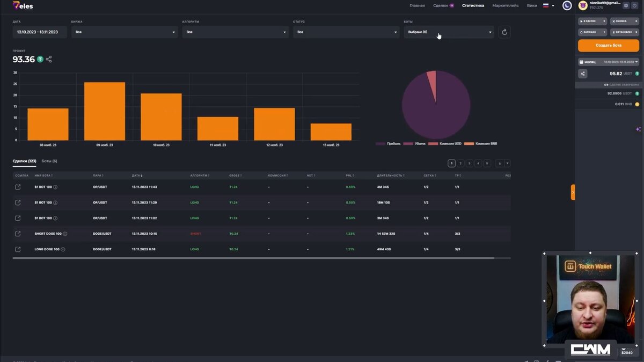Screen dimensions: 644x362
Task: Click the Создать бота button
Action: pos(609,45)
